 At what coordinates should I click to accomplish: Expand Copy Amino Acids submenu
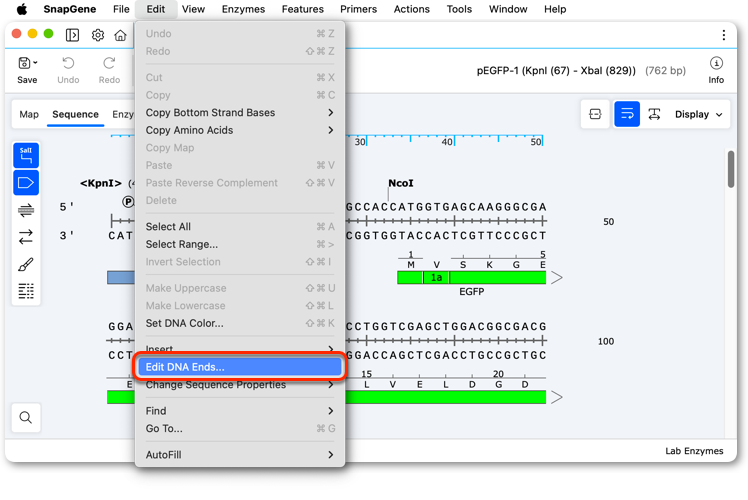pyautogui.click(x=239, y=130)
